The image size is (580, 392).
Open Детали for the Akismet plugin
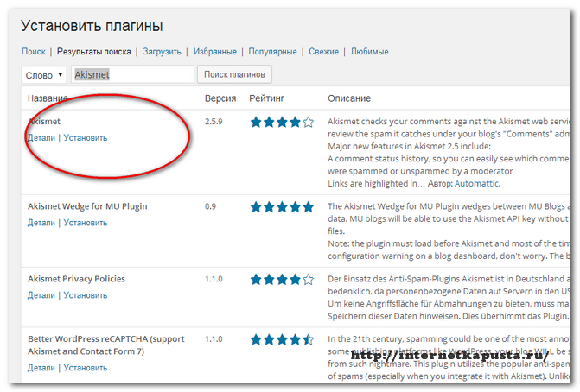(41, 138)
